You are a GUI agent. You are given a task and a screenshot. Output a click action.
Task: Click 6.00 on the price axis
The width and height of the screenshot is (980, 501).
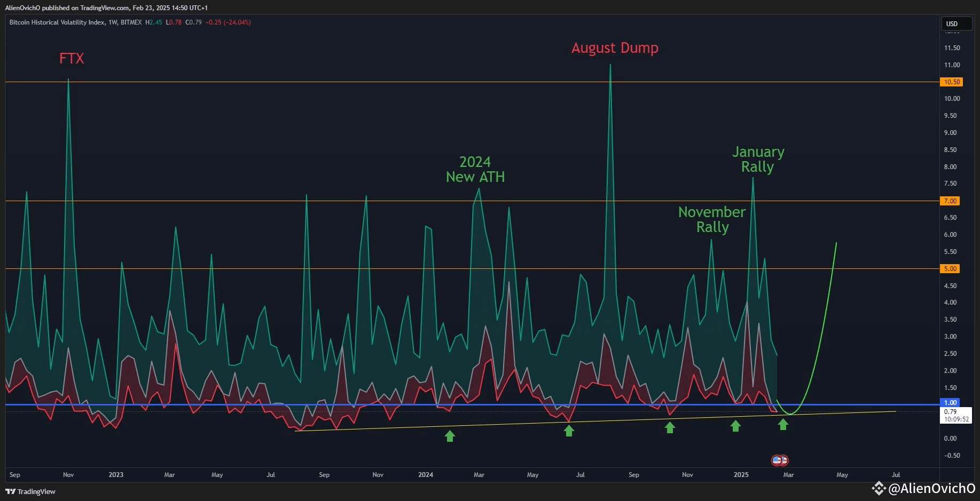coord(950,235)
